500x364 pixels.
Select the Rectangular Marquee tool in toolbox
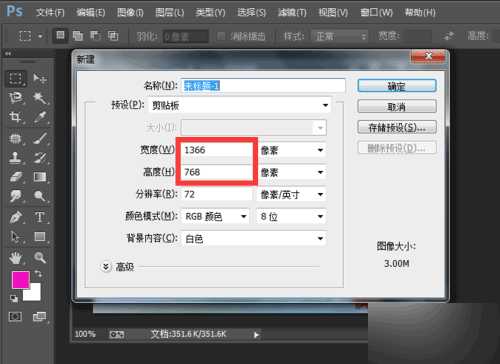click(x=16, y=79)
